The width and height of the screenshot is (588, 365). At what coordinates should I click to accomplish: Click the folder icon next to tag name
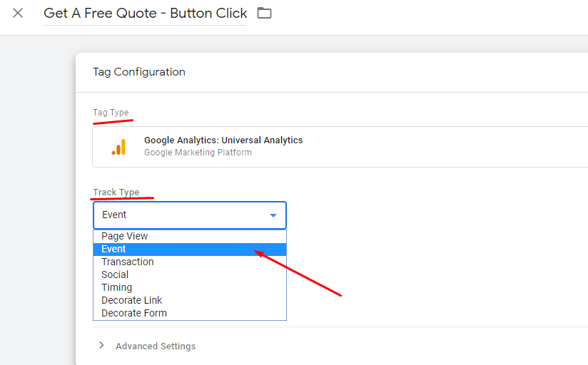pyautogui.click(x=264, y=13)
